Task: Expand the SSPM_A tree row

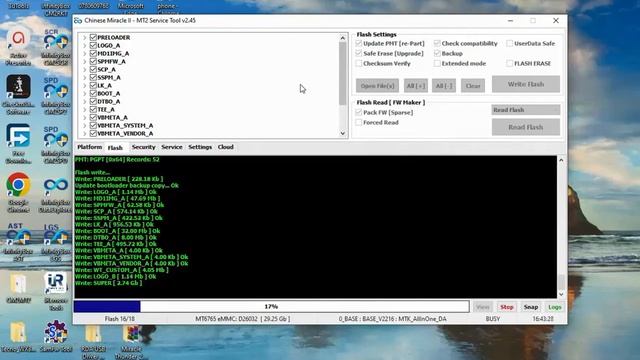Action: (x=84, y=77)
